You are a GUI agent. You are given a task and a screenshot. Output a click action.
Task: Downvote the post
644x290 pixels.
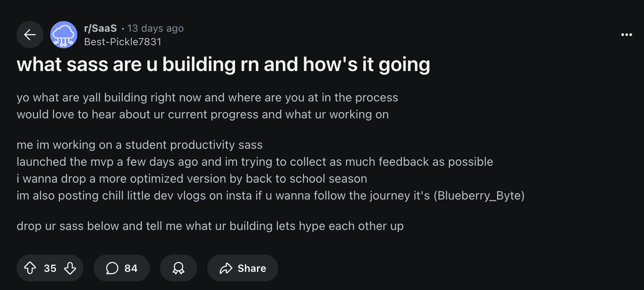(70, 268)
